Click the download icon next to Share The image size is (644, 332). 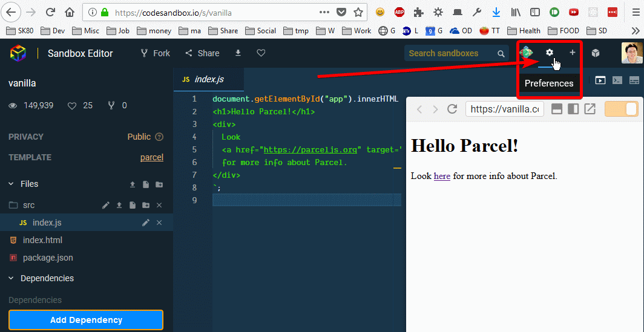(x=238, y=53)
